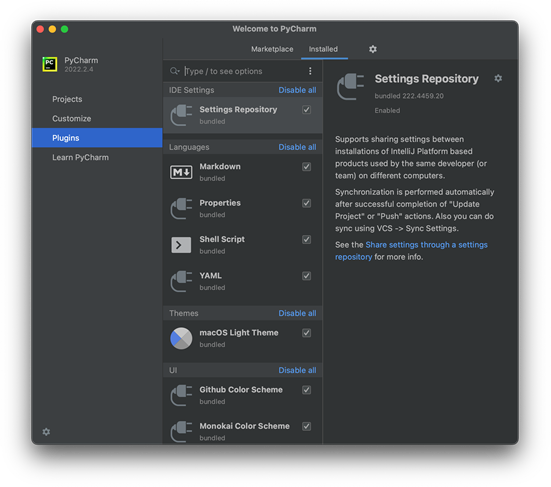551x487 pixels.
Task: Switch to the Marketplace tab
Action: click(x=272, y=49)
